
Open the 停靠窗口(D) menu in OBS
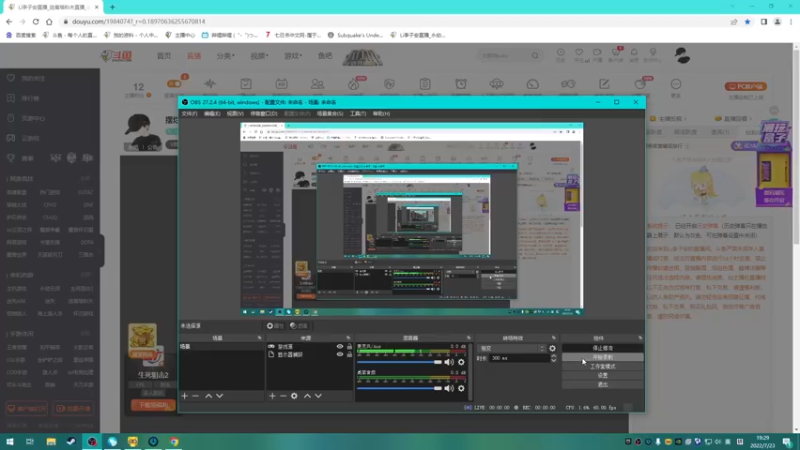tap(264, 114)
